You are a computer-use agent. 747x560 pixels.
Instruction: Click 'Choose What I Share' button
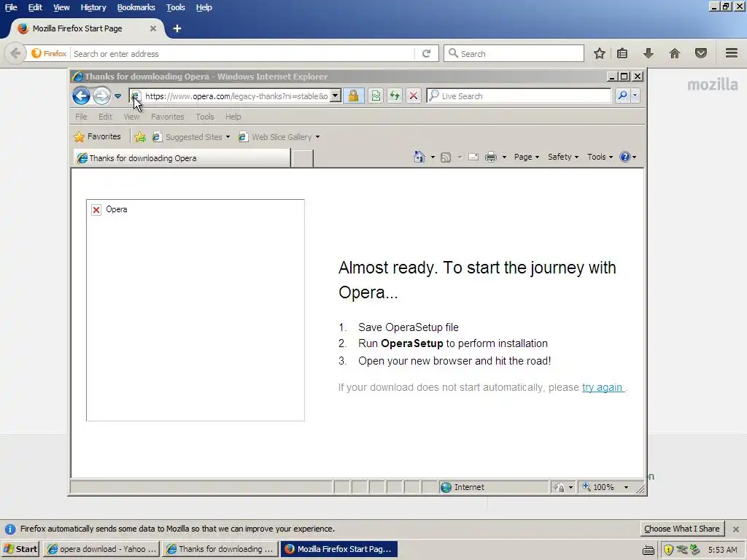pyautogui.click(x=682, y=529)
